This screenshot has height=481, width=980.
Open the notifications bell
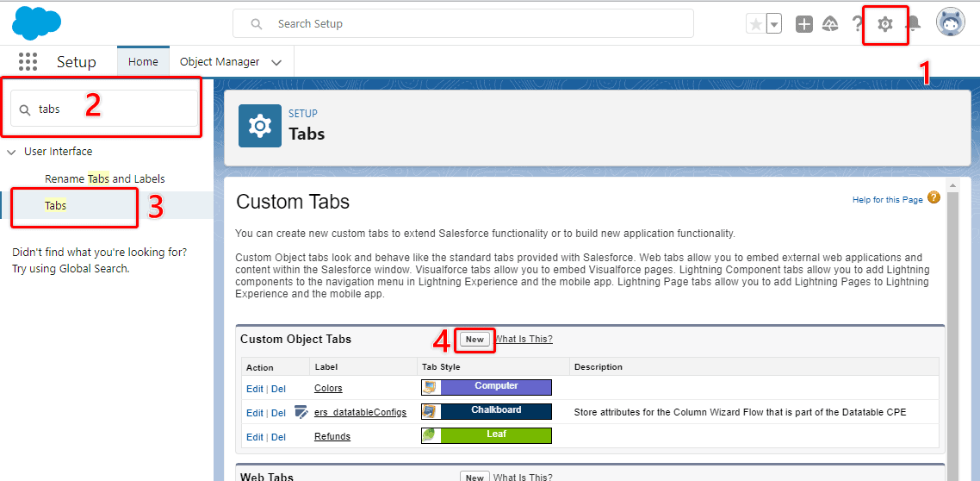tap(913, 24)
